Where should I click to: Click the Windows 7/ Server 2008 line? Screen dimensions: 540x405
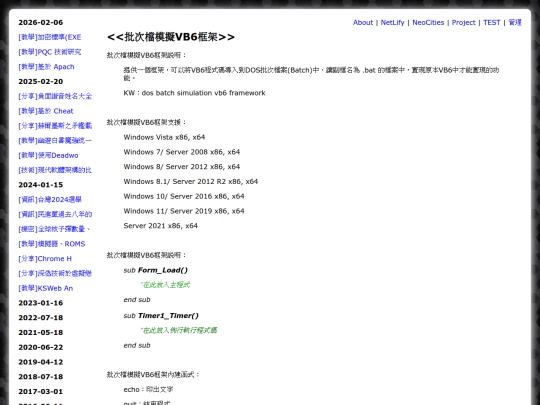coord(182,152)
